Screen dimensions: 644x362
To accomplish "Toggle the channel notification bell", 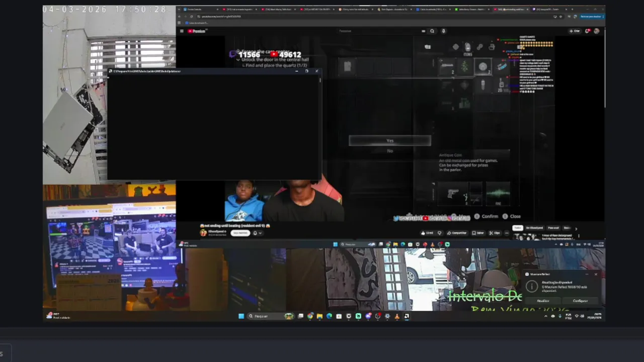I will 255,233.
